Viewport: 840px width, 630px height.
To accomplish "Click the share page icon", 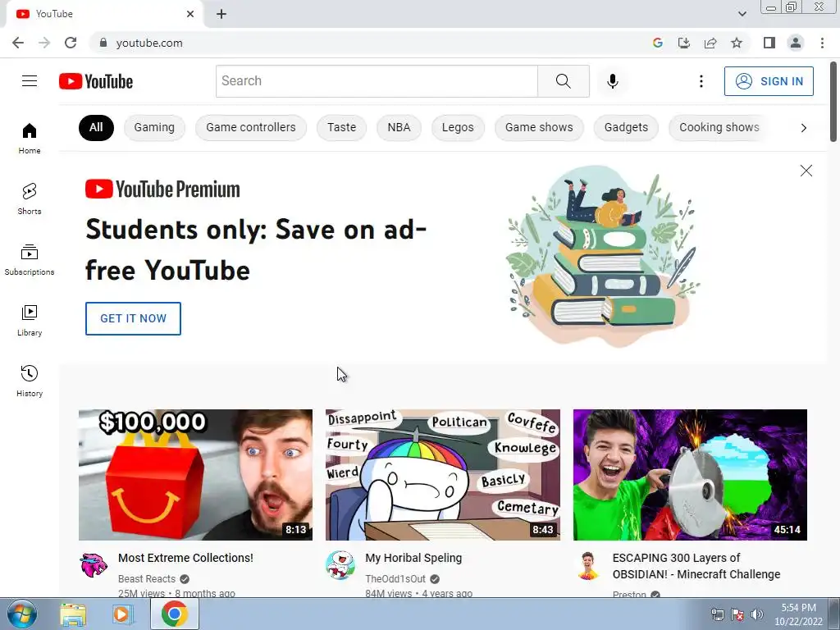I will 710,43.
